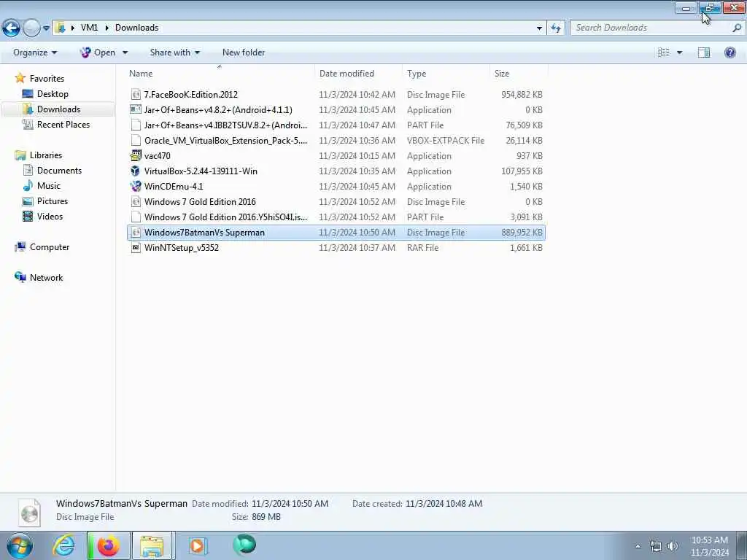The image size is (747, 560).
Task: Click the network tray icon
Action: [x=656, y=546]
